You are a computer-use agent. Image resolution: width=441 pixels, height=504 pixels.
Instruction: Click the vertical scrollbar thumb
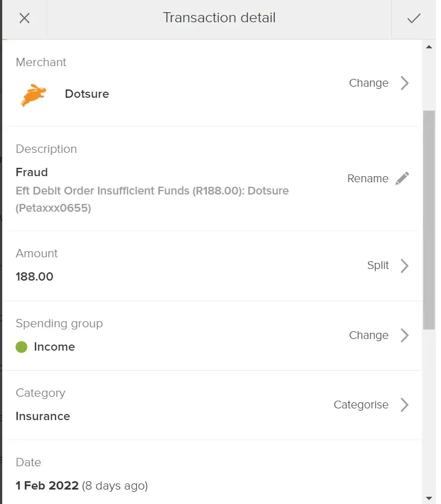(429, 219)
